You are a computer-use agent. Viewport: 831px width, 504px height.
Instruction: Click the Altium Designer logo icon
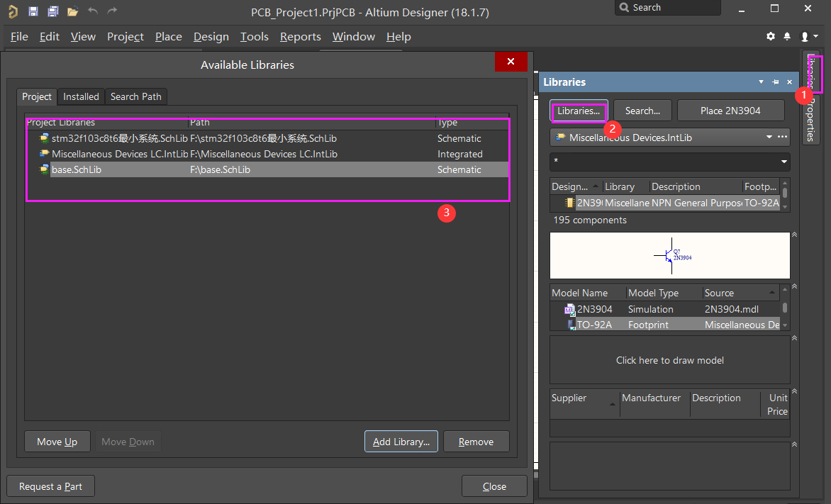(13, 11)
